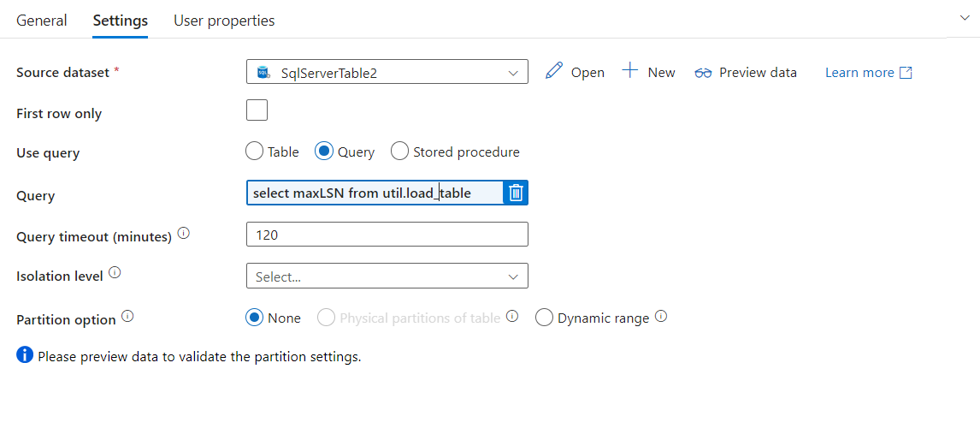
Task: Click the info icon next to Isolation level
Action: [115, 274]
